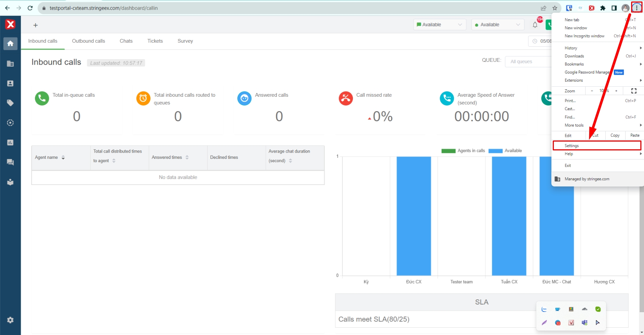644x335 pixels.
Task: Open the contacts icon in the left sidebar
Action: pyautogui.click(x=10, y=83)
